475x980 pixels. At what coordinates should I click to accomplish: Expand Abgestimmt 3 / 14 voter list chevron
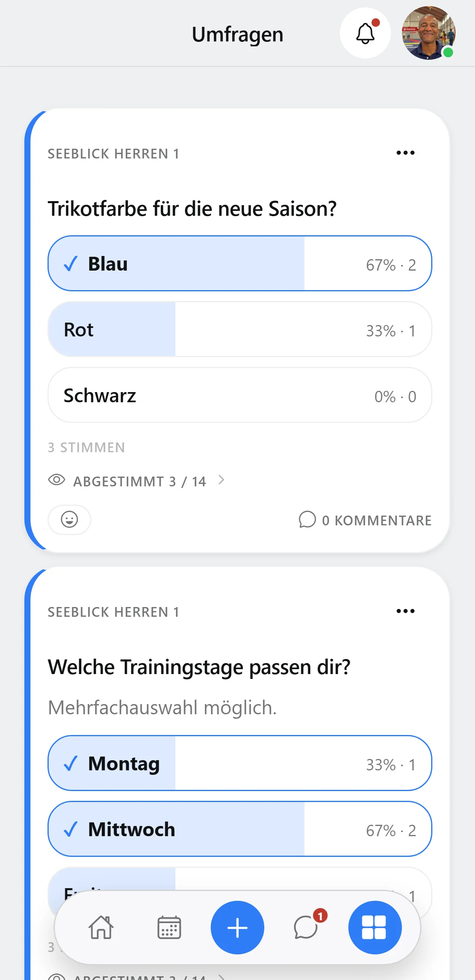(x=221, y=480)
